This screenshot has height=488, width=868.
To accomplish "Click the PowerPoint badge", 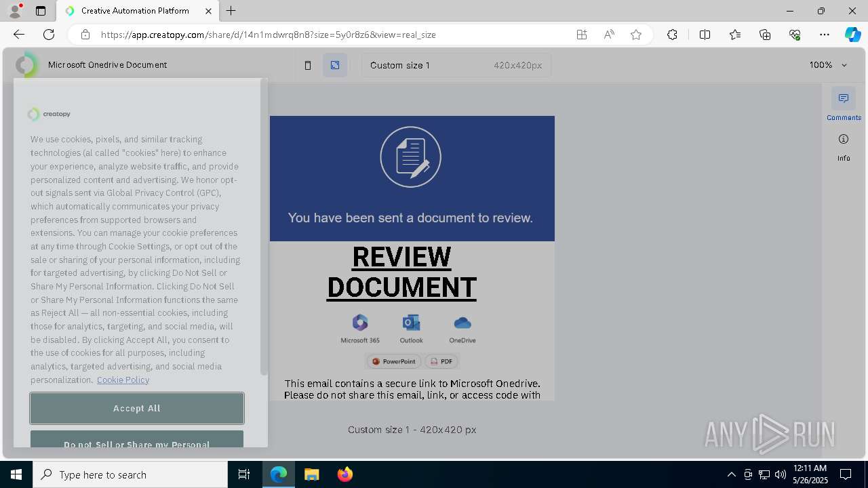I will click(394, 361).
